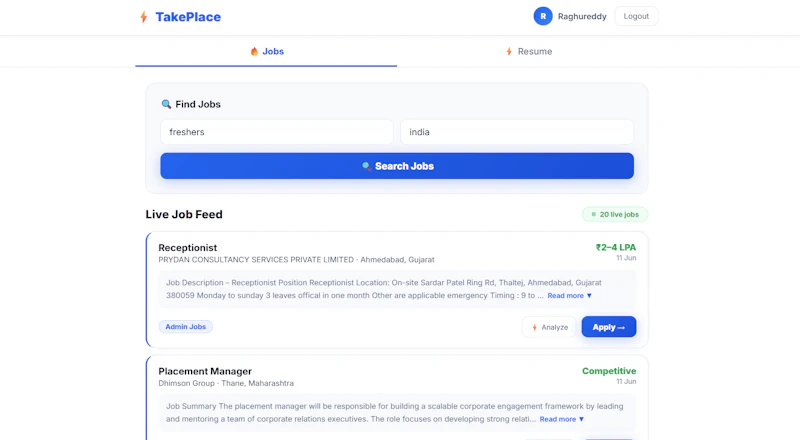Click the Competitive salary label
Viewport: 800px width, 440px height.
[x=609, y=371]
